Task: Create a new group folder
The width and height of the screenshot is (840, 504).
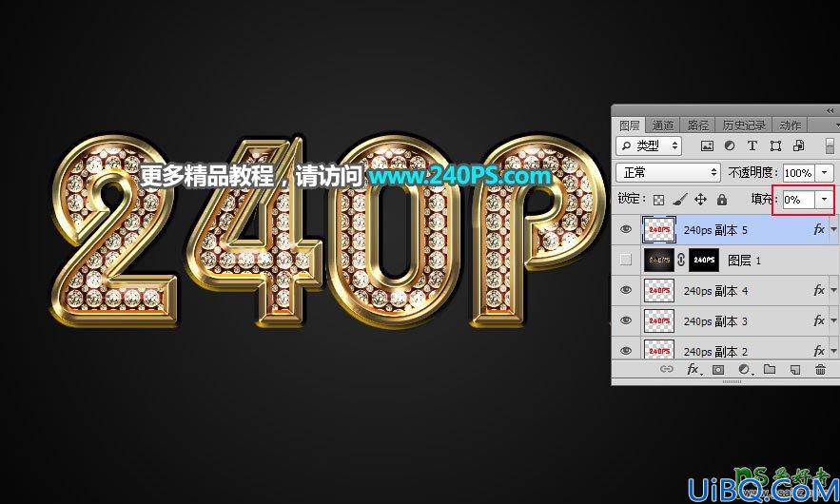Action: click(770, 369)
